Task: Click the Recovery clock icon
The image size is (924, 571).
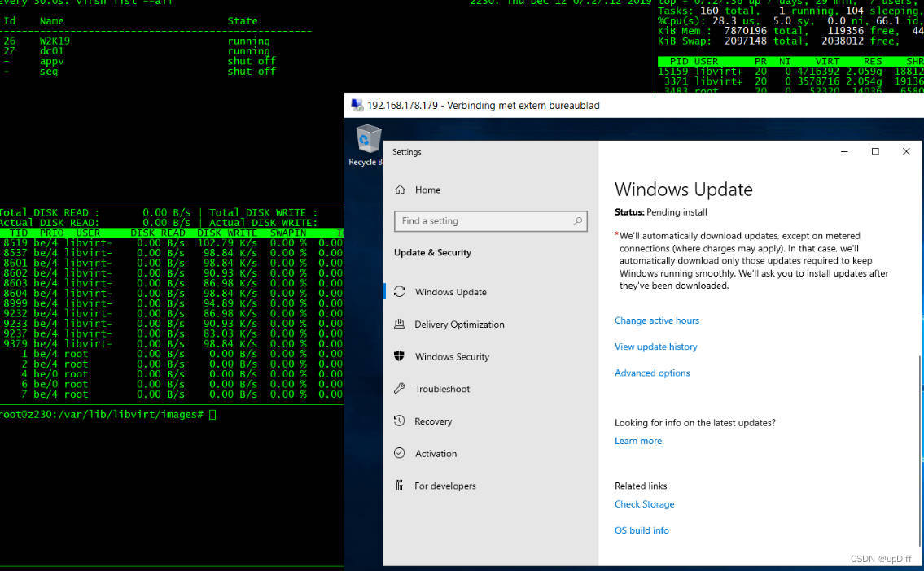Action: (400, 421)
